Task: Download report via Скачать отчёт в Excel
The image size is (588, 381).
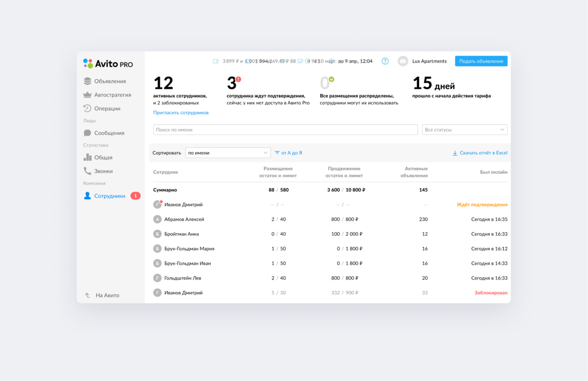Action: 480,153
